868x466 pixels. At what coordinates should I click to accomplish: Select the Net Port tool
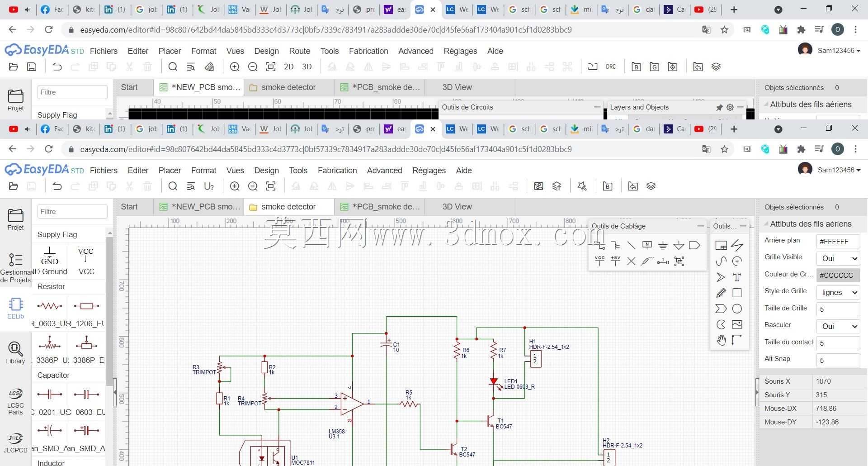point(694,246)
